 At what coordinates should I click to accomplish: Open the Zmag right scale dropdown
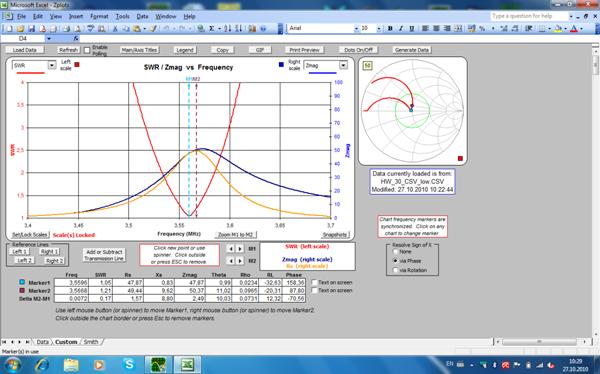(343, 65)
